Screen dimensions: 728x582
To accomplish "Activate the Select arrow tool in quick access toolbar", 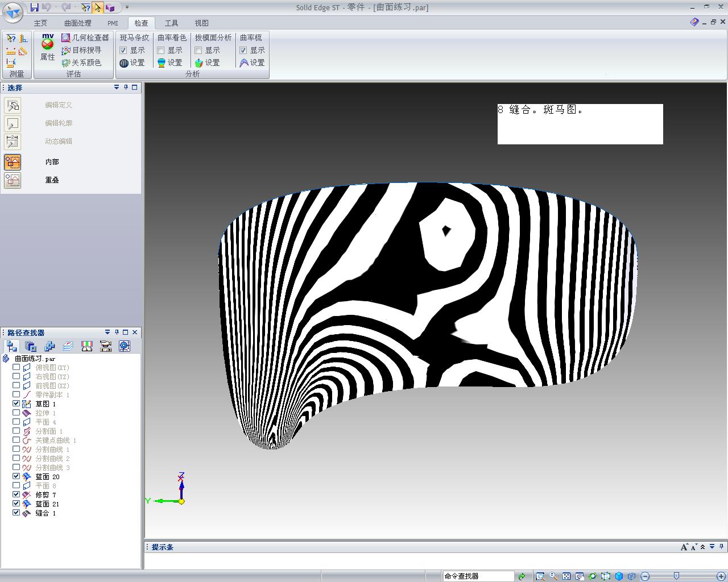I will pos(98,7).
